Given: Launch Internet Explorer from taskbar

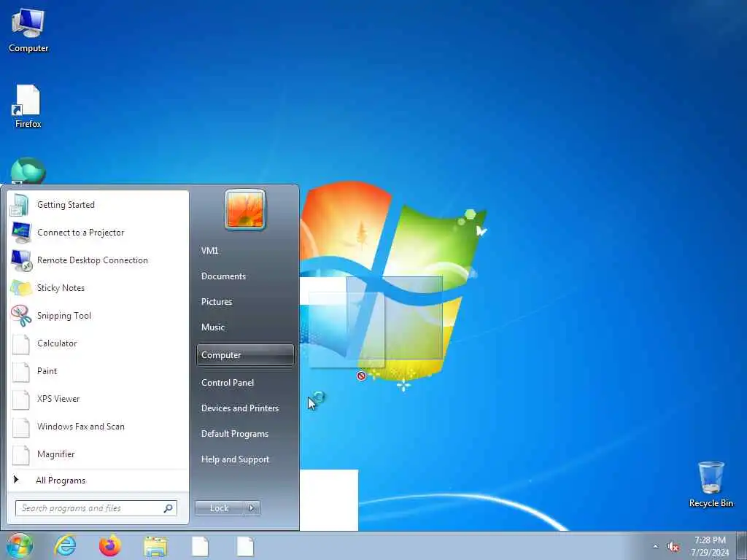Looking at the screenshot, I should point(65,546).
